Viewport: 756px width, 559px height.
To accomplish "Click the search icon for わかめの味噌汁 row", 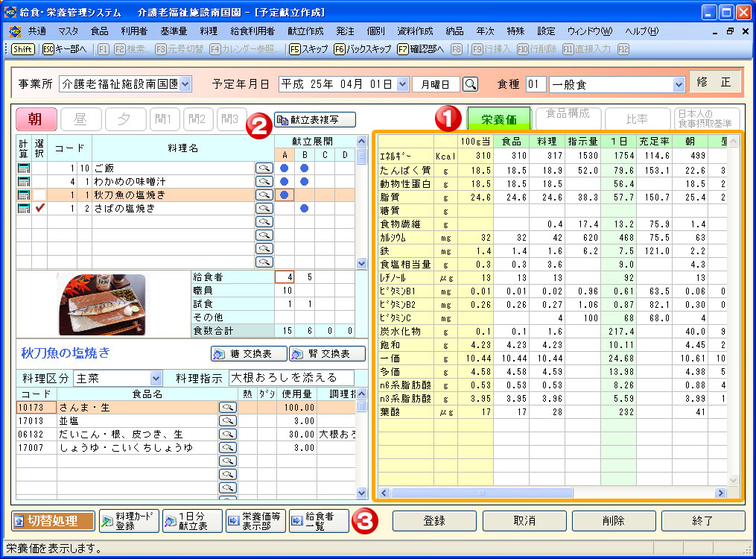I will coord(264,182).
